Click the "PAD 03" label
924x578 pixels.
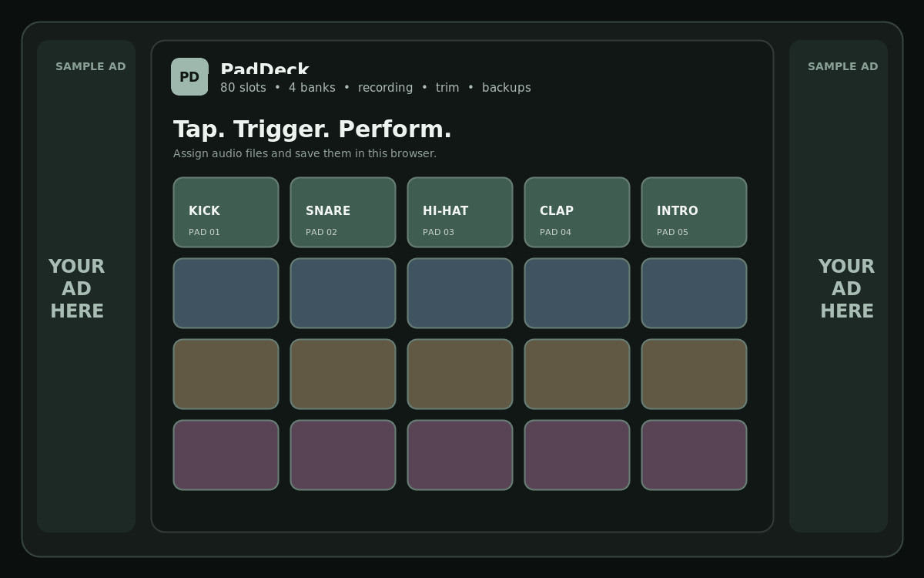(438, 232)
